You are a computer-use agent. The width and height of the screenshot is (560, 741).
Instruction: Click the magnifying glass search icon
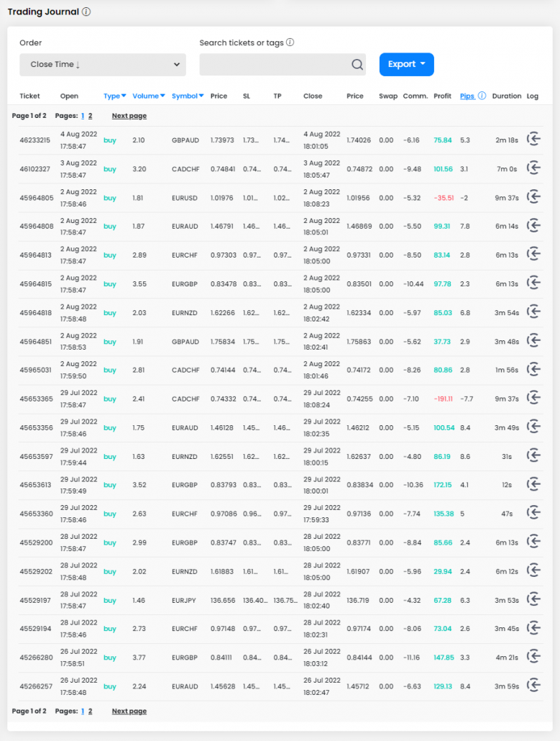357,64
